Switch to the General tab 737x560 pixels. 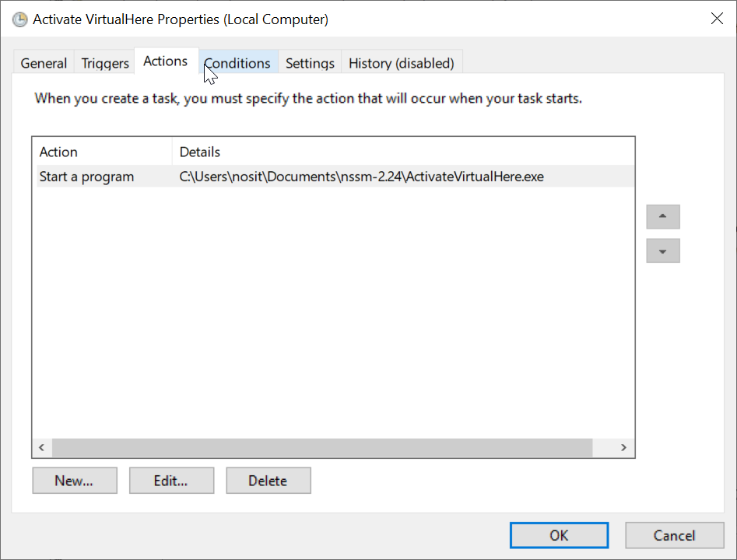tap(44, 64)
